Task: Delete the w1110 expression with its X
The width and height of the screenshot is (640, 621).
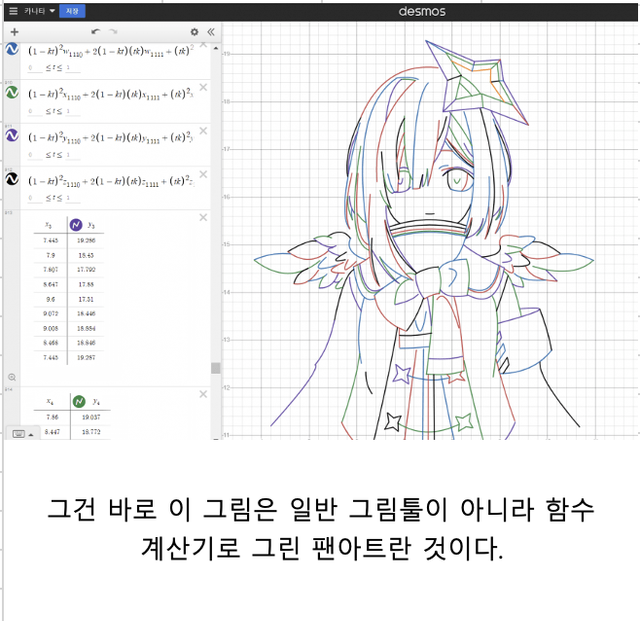Action: point(203,45)
